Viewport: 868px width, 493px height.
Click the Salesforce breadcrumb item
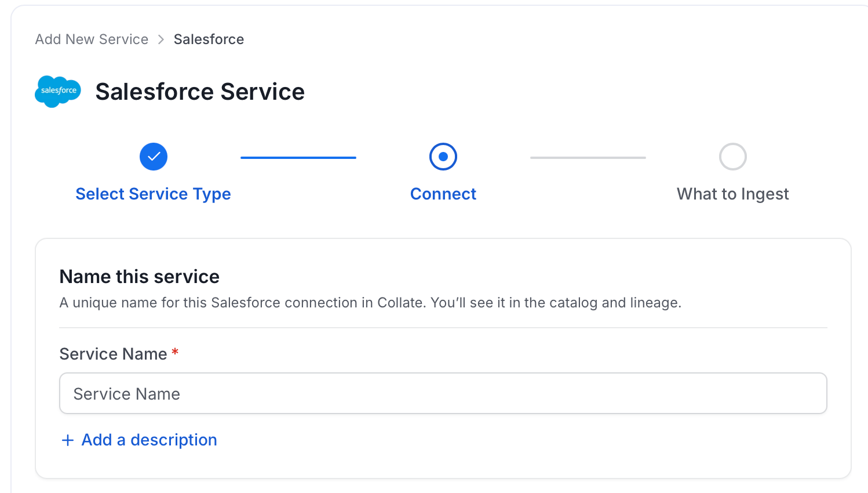(x=209, y=39)
